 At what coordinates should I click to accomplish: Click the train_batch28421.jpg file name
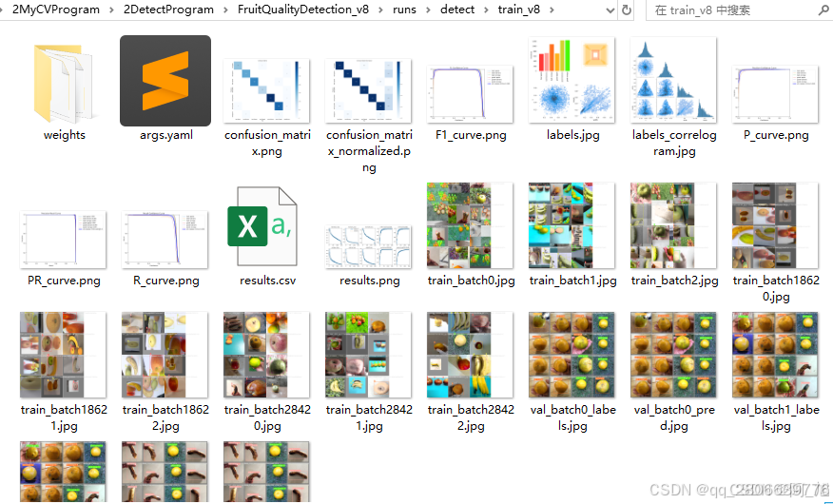pos(369,417)
